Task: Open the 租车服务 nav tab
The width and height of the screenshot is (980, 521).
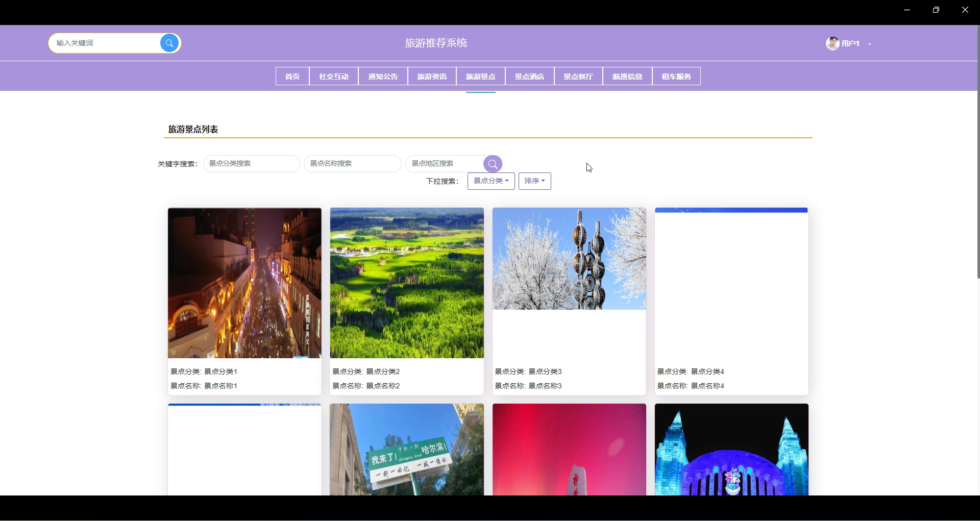Action: [x=676, y=77]
